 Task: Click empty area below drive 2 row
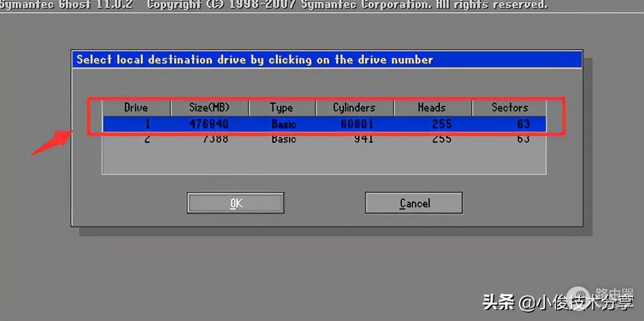(x=324, y=160)
